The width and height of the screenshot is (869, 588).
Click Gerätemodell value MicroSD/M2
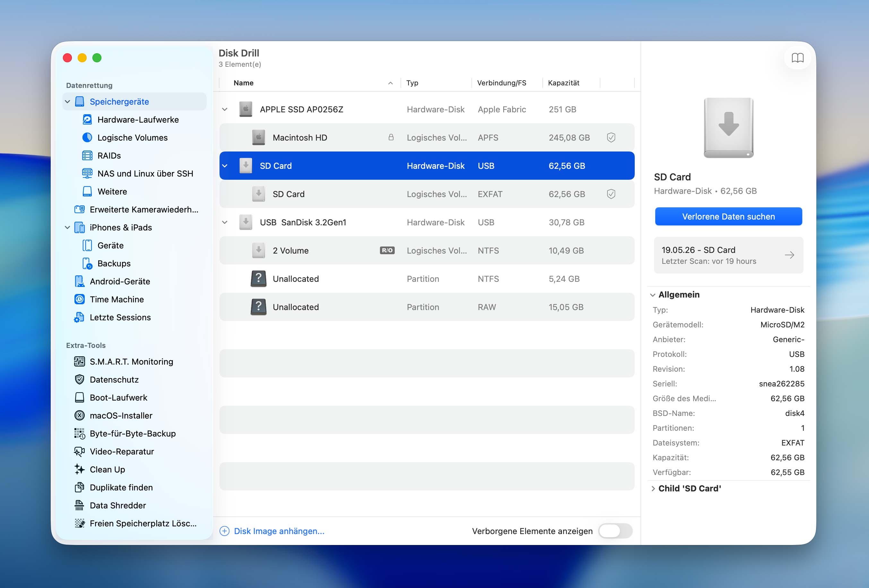(782, 325)
